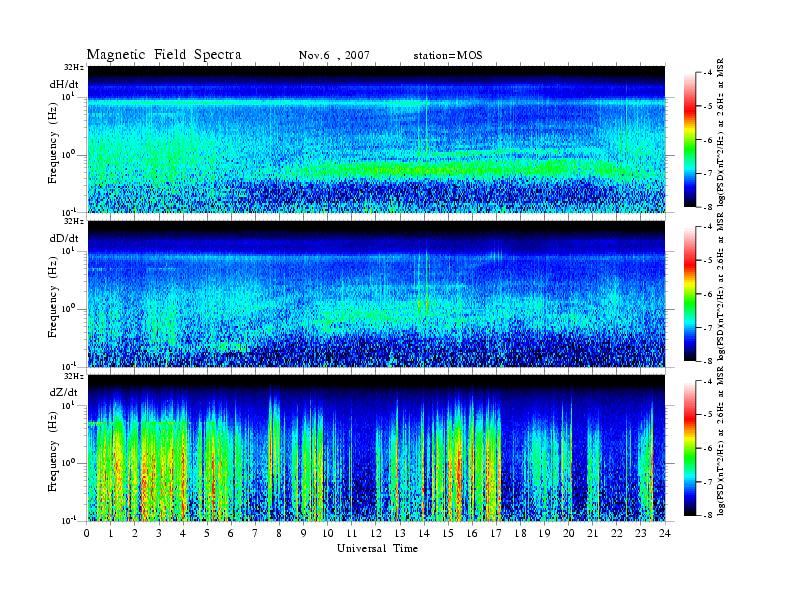792x612 pixels.
Task: Click the hour 15 tick label
Action: tap(448, 534)
